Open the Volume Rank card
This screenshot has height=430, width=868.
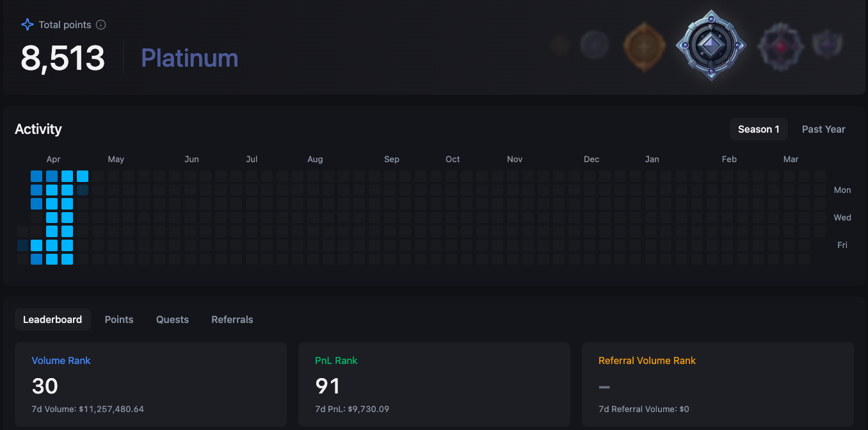point(150,385)
